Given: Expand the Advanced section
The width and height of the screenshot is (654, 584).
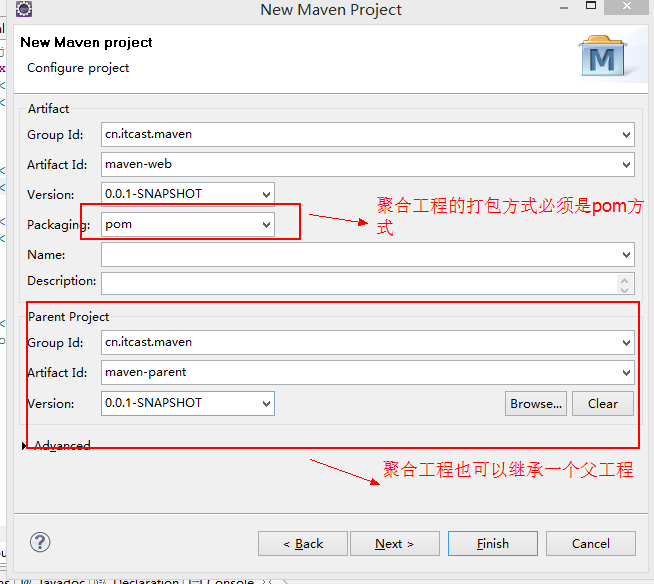Looking at the screenshot, I should [25, 446].
